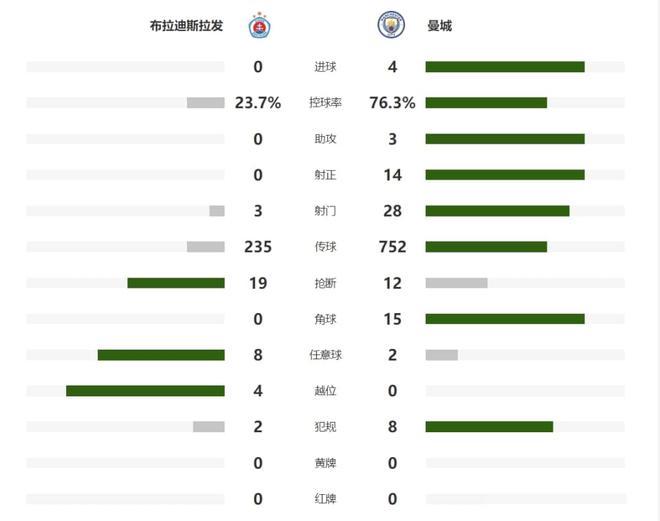Viewport: 660px width, 521px height.
Task: Click the 抢断 stat label
Action: pyautogui.click(x=324, y=283)
